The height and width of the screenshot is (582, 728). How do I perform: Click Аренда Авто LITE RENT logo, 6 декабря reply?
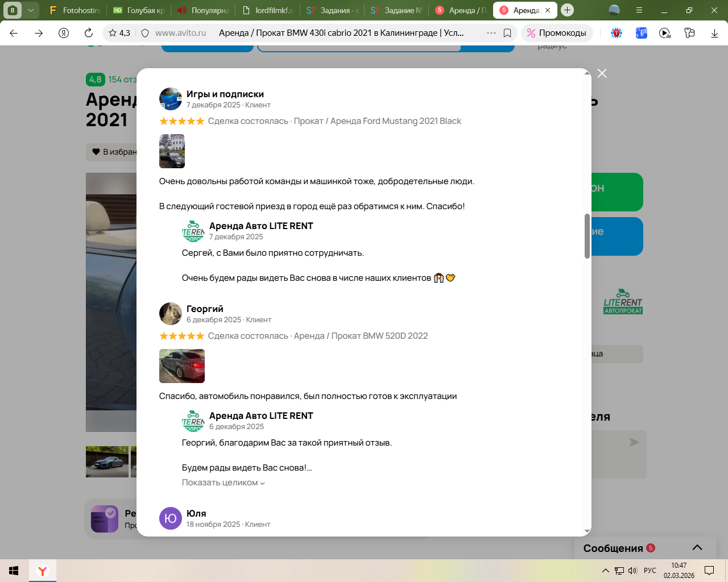click(193, 421)
